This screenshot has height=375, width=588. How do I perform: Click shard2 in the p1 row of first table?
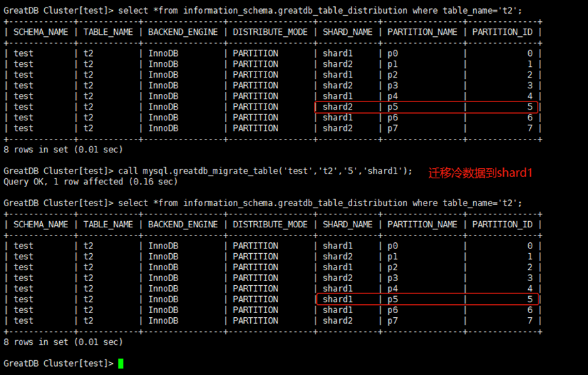point(337,64)
